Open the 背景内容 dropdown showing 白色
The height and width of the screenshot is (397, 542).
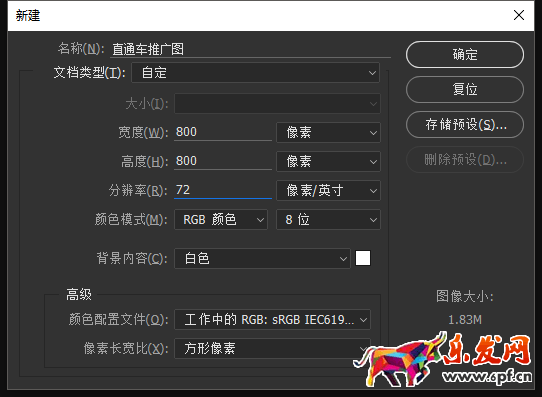coord(262,258)
